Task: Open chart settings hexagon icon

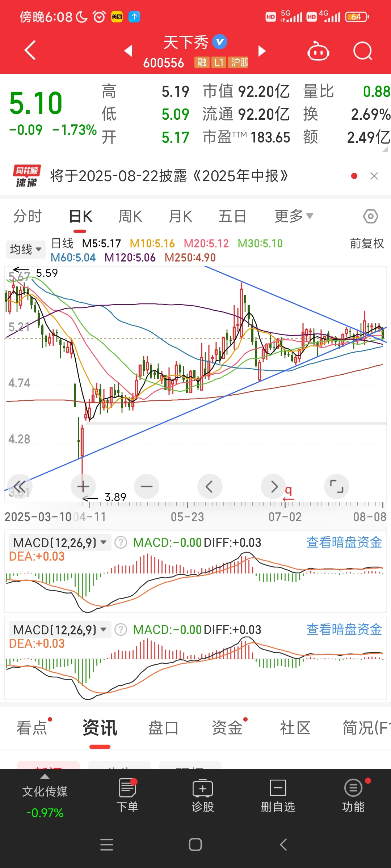Action: pos(371,217)
